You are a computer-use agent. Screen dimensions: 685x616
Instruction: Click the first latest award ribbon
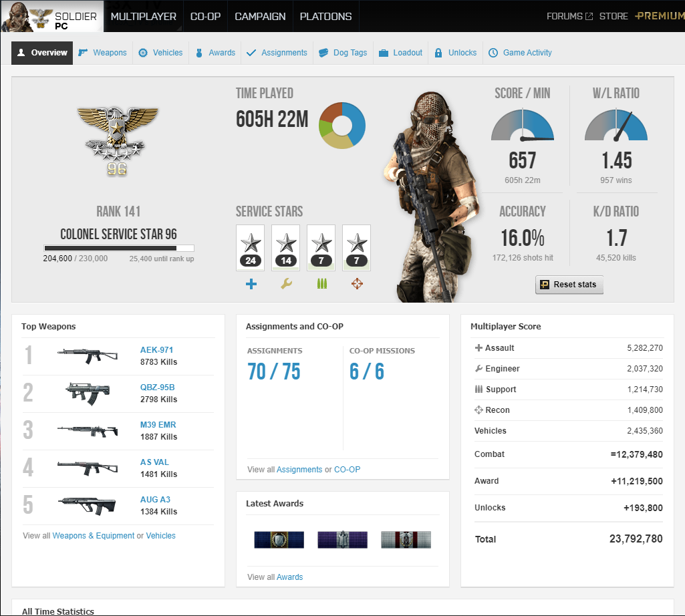point(279,539)
